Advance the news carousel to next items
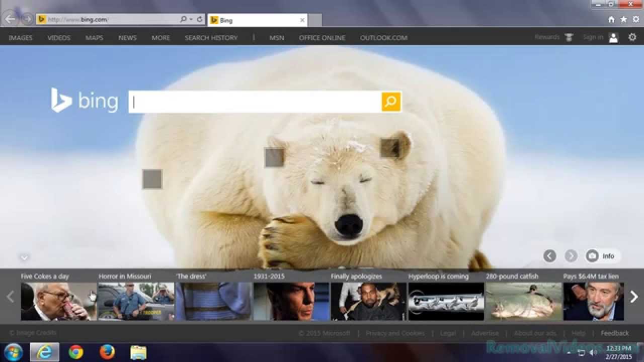Image resolution: width=644 pixels, height=362 pixels. click(x=634, y=297)
